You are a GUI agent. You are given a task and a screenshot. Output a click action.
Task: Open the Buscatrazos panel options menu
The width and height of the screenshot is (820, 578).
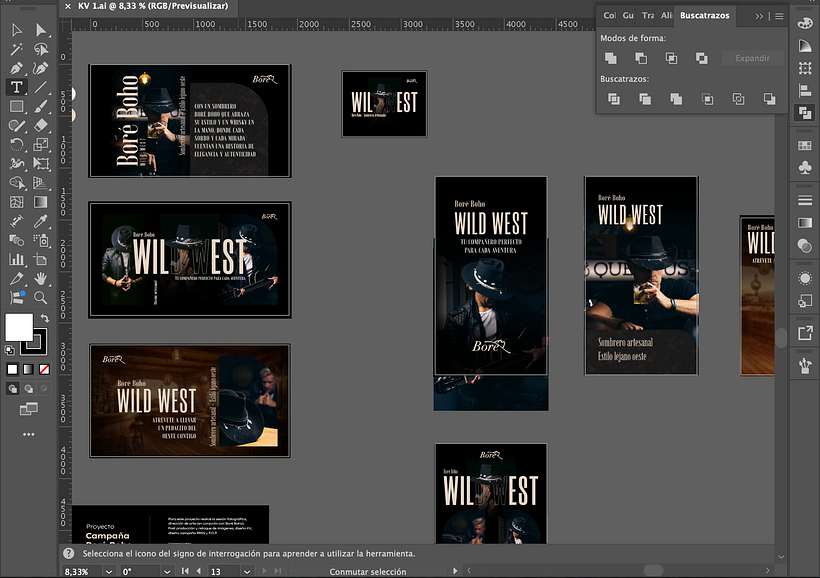(x=779, y=16)
